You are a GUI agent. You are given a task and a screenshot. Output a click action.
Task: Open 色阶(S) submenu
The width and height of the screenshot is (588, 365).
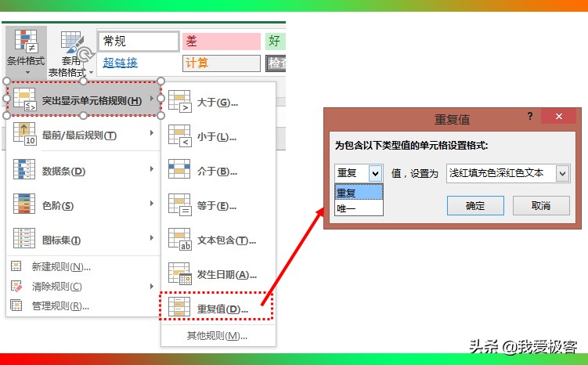[x=84, y=204]
